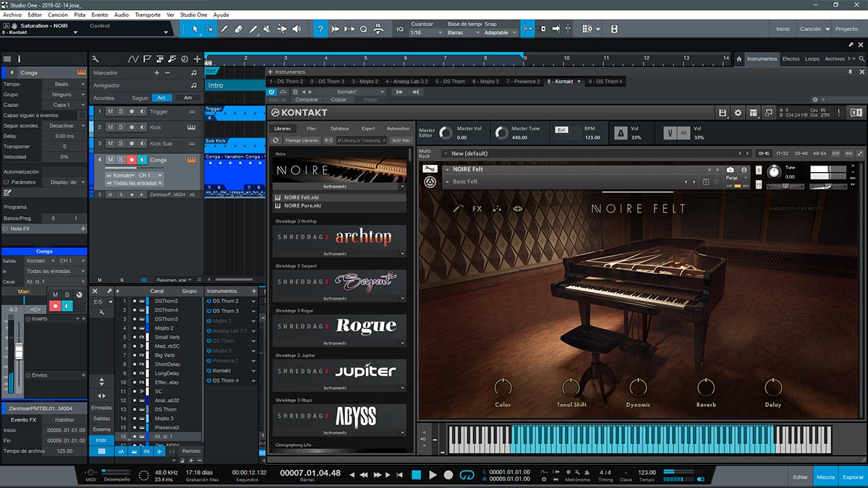Open the FX page in NOIRE Felt
868x488 pixels.
(x=477, y=208)
